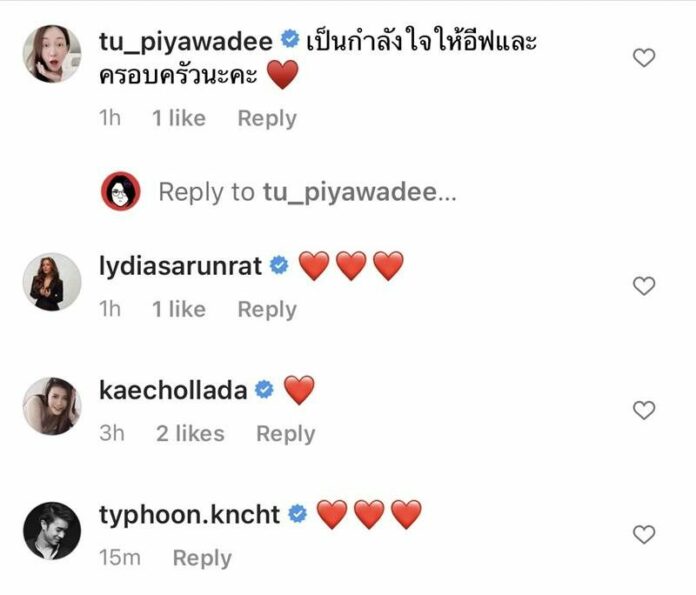Reply to kaechollada's comment

click(x=286, y=434)
